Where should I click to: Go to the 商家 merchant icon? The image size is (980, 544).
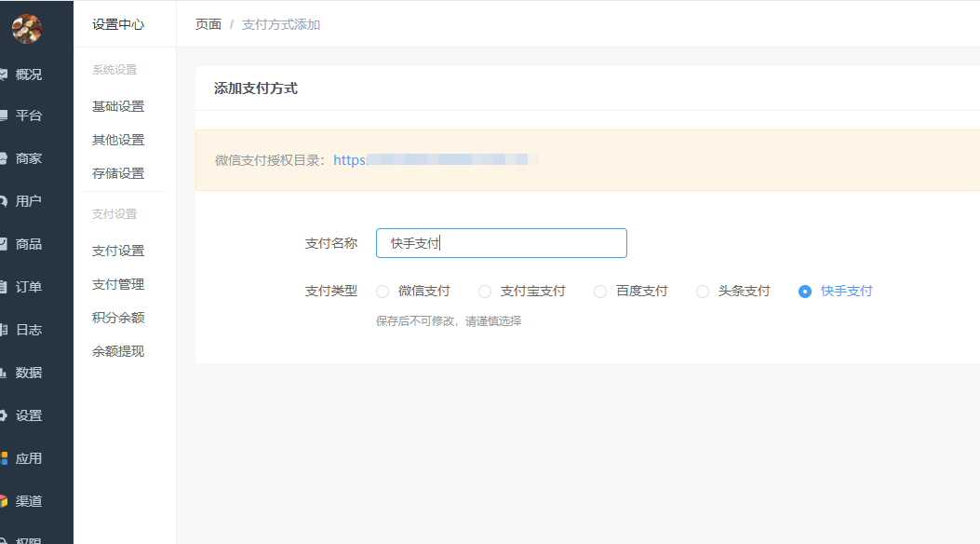click(x=4, y=159)
